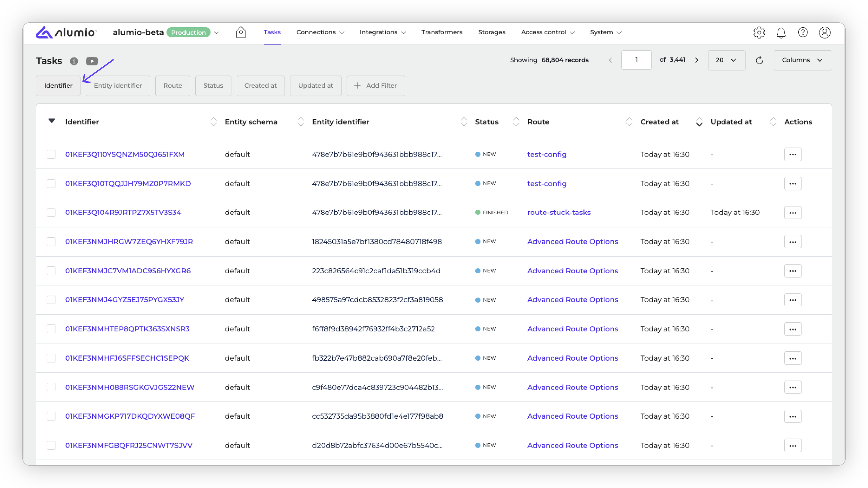Open the Columns dropdown

point(802,60)
